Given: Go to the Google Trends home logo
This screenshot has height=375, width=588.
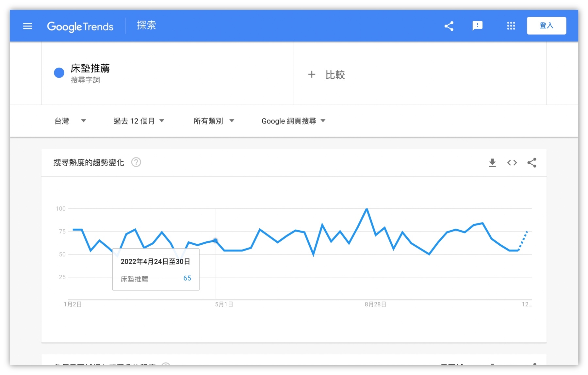Looking at the screenshot, I should 80,26.
